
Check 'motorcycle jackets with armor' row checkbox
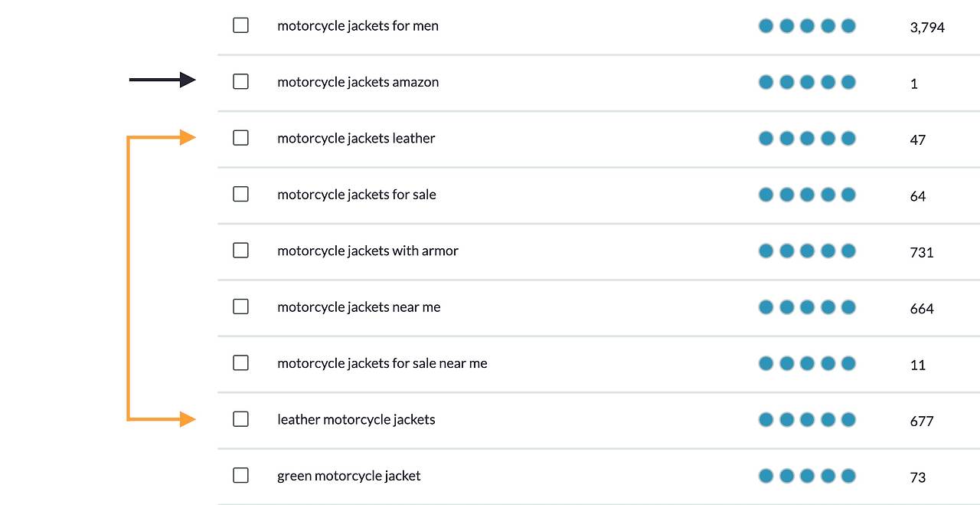click(240, 251)
